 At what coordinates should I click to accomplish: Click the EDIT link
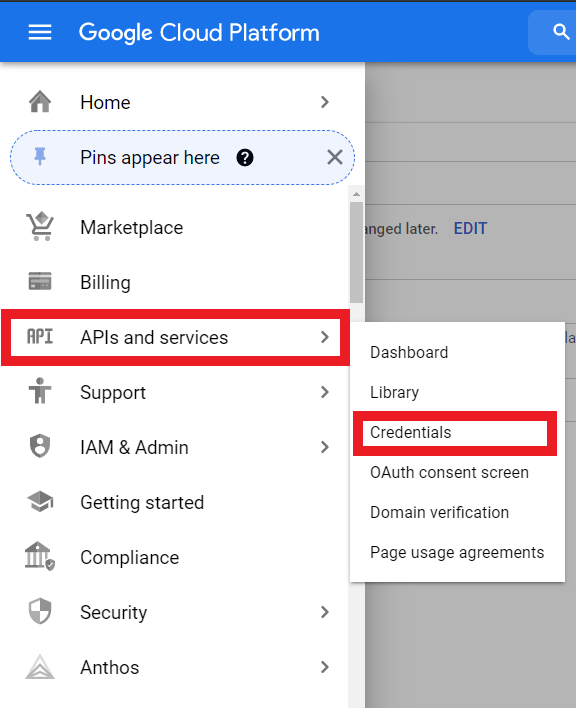click(x=470, y=228)
